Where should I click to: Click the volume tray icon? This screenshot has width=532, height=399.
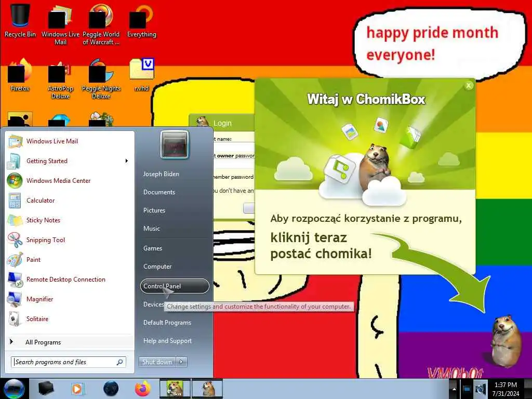pyautogui.click(x=481, y=389)
